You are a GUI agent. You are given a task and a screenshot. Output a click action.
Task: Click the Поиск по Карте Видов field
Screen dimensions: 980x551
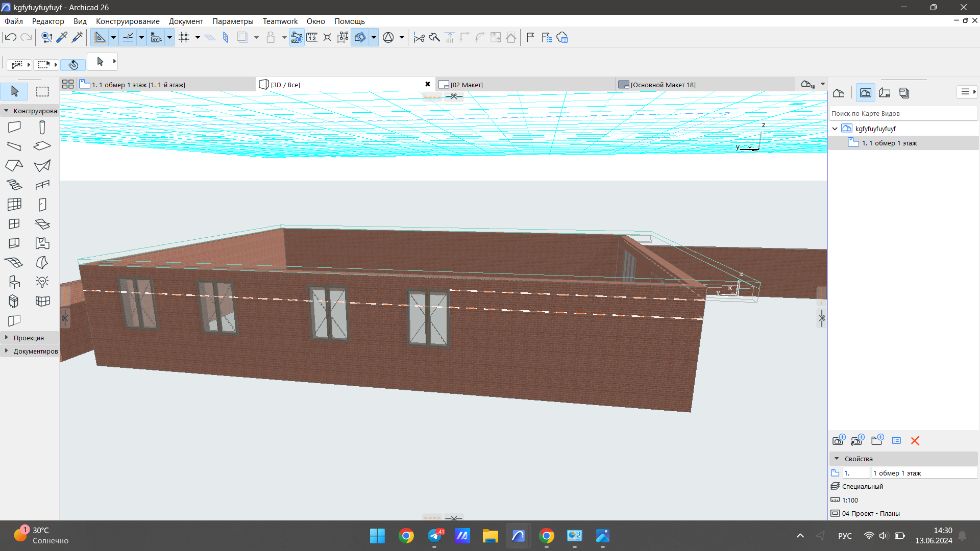902,113
